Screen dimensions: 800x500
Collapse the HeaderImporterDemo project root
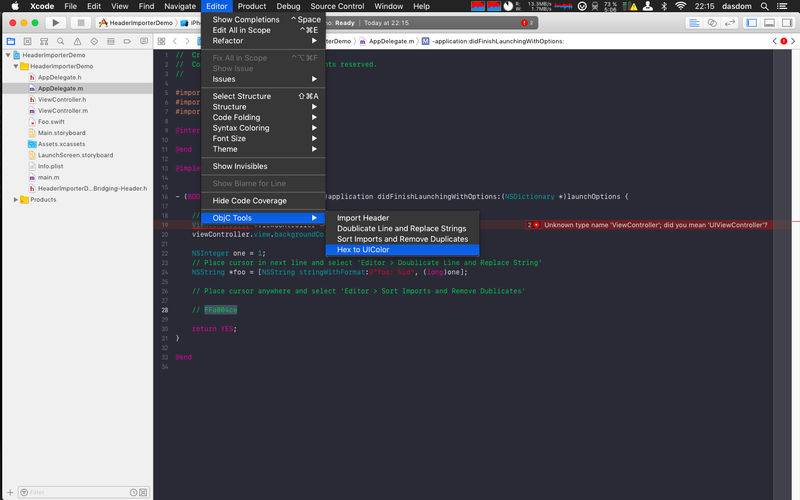point(8,55)
